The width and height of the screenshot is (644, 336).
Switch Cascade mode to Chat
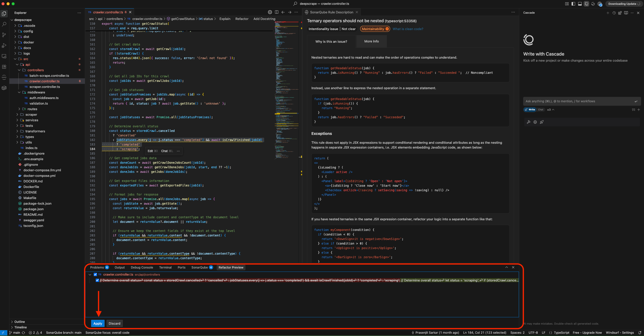(x=540, y=110)
